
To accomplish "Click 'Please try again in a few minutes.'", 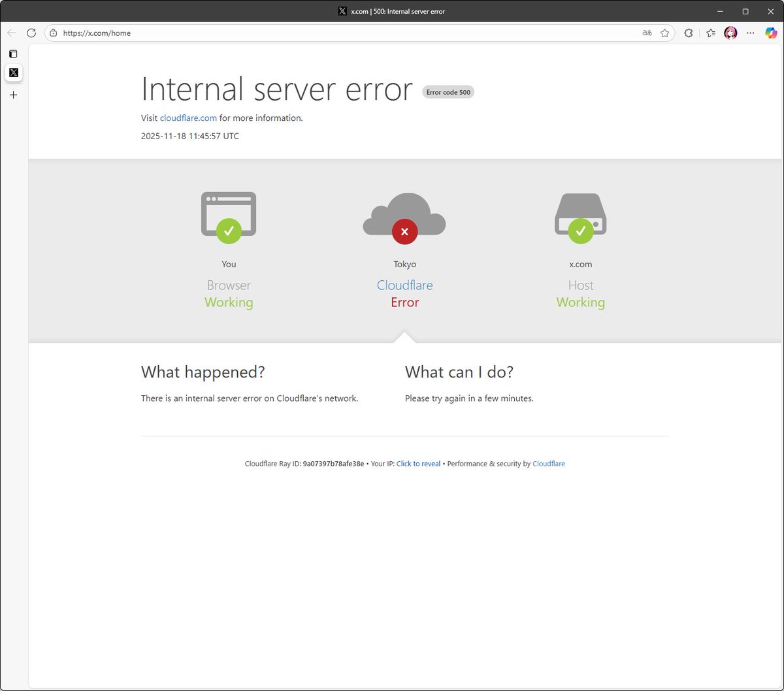I will [469, 398].
